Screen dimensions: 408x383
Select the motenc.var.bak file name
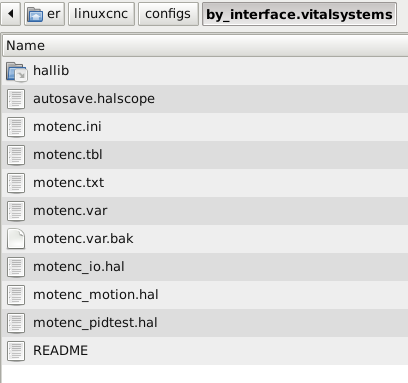click(x=83, y=239)
